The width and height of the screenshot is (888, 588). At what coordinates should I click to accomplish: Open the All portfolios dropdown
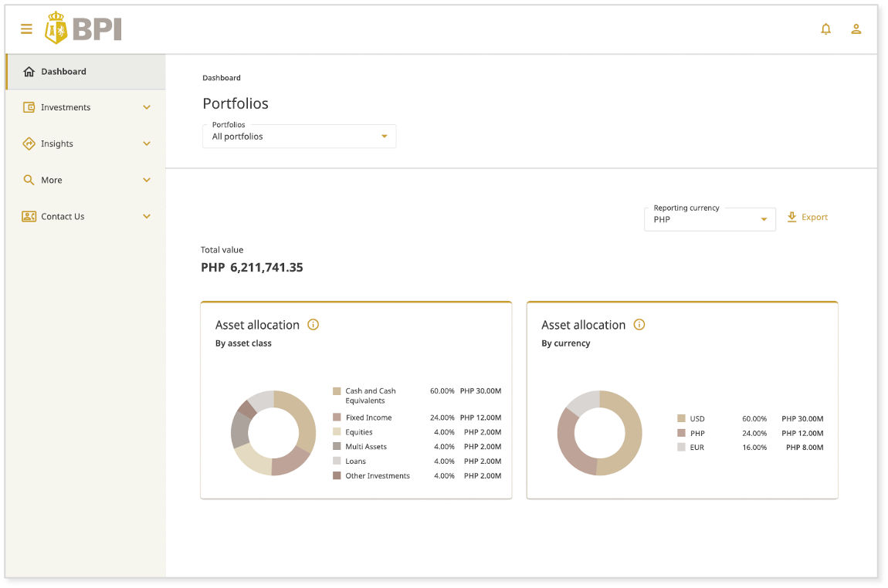pyautogui.click(x=299, y=137)
